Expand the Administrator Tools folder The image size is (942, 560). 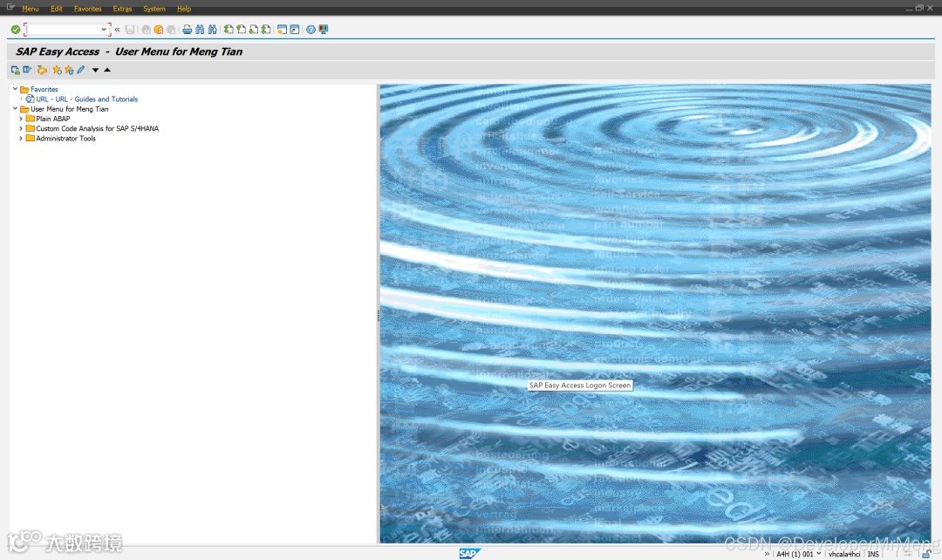[x=21, y=138]
